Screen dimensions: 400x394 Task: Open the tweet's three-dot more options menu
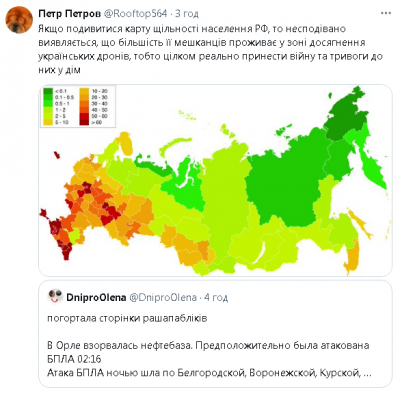coord(386,13)
